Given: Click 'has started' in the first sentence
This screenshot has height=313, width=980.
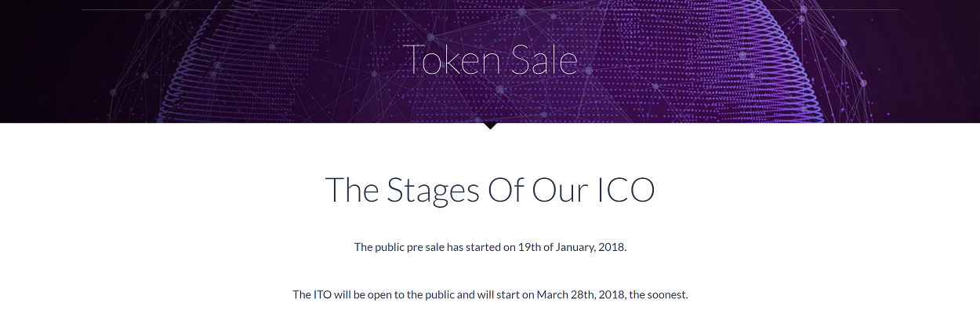Looking at the screenshot, I should point(474,247).
